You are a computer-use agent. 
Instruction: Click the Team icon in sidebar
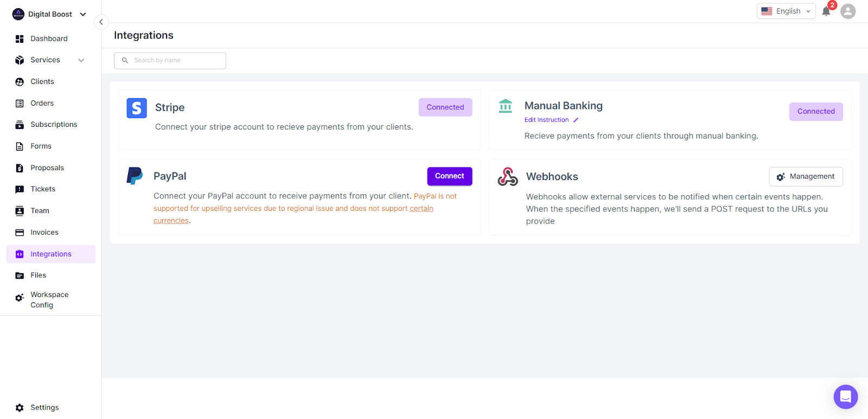point(20,211)
